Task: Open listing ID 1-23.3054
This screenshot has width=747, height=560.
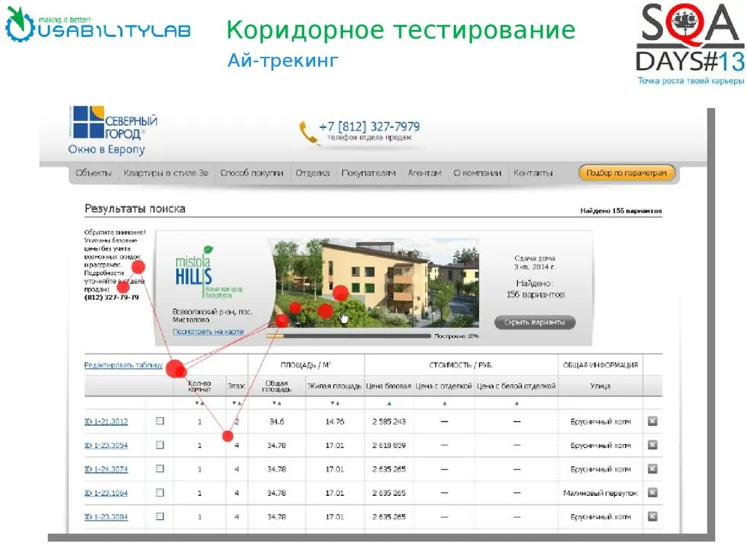Action: click(x=107, y=446)
